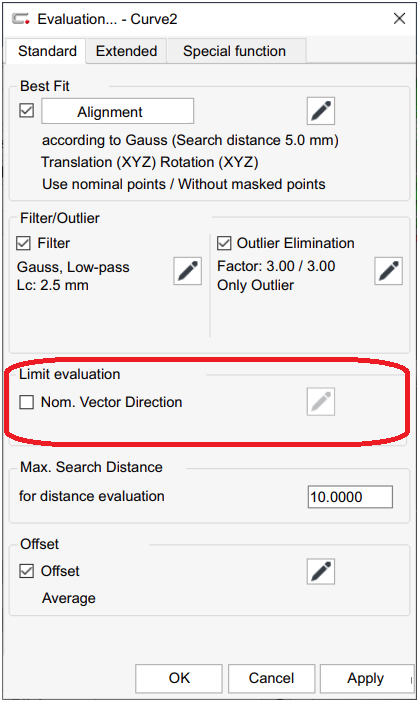Enable Nom. Vector Direction checkbox
Image resolution: width=418 pixels, height=702 pixels.
point(26,402)
